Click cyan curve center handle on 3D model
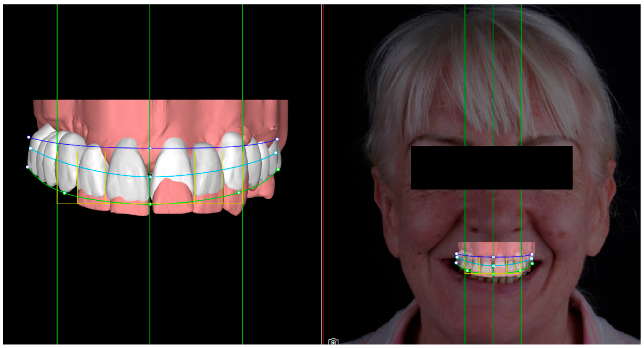The width and height of the screenshot is (644, 348). tap(150, 177)
